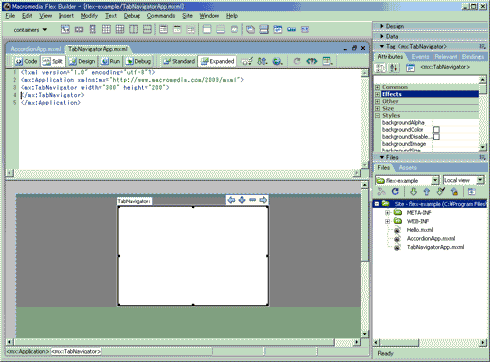The height and width of the screenshot is (362, 490).
Task: Refresh the Files panel listing
Action: [x=395, y=192]
